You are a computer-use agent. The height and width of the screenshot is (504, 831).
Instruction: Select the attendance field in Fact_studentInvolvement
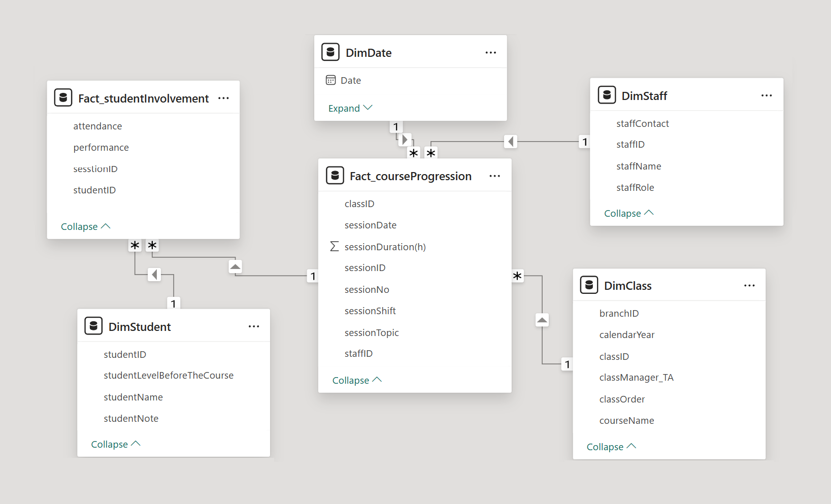click(x=97, y=126)
